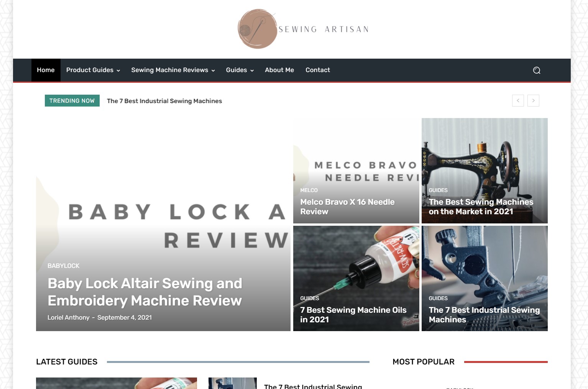This screenshot has width=588, height=389.
Task: Click the Latest Guides section heading
Action: point(67,362)
